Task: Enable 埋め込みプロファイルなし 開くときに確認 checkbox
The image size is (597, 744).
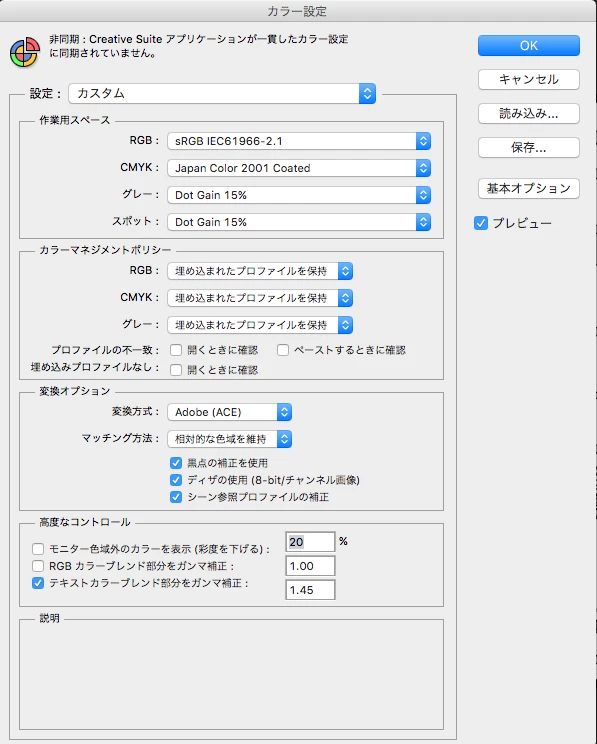Action: (x=176, y=370)
